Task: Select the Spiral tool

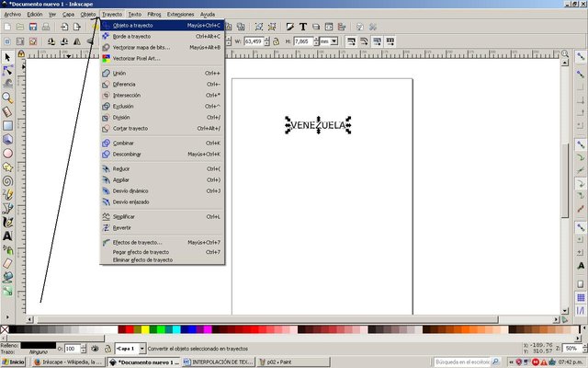Action: pos(7,181)
